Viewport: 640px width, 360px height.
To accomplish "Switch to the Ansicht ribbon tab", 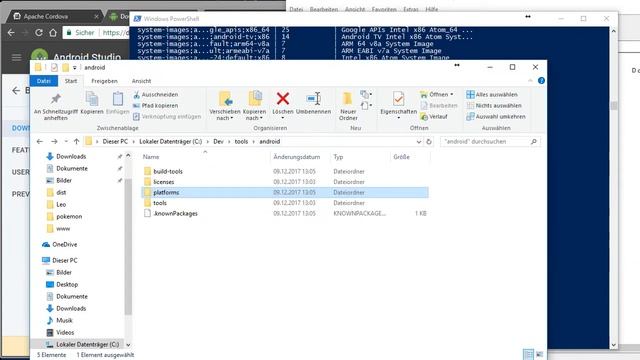I will tap(141, 81).
